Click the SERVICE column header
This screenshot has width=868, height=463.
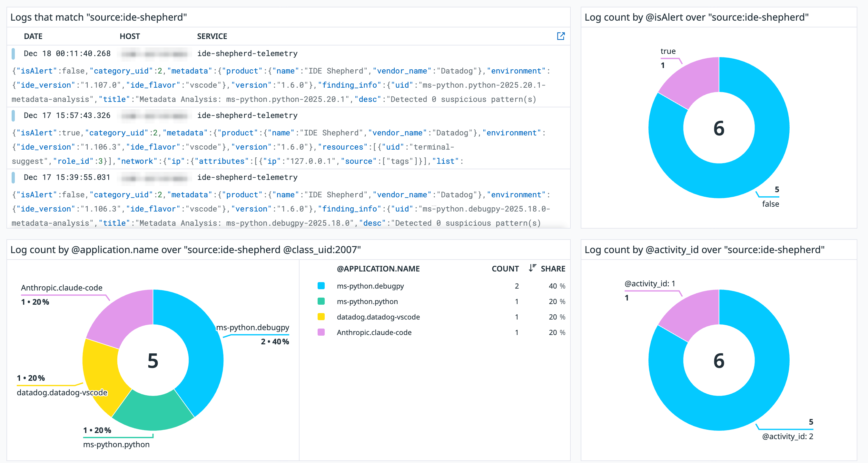click(212, 36)
